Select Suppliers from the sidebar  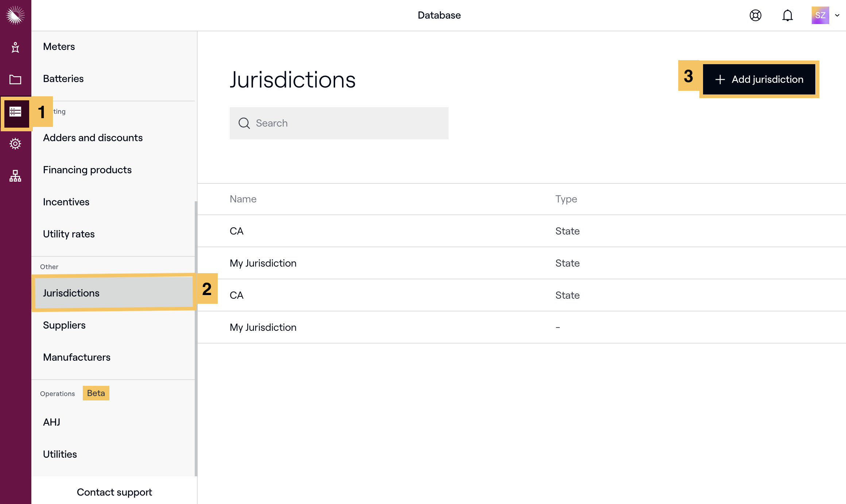[64, 325]
